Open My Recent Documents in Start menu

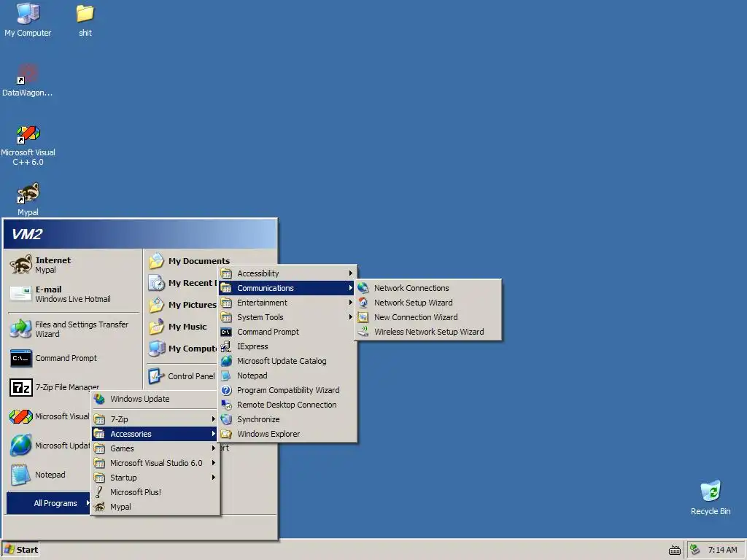[182, 283]
